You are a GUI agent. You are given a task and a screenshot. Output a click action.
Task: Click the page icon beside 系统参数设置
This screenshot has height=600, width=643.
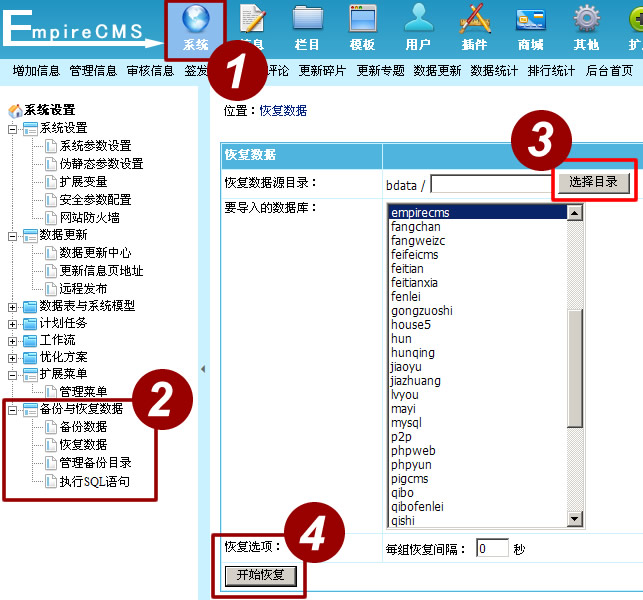[x=51, y=146]
